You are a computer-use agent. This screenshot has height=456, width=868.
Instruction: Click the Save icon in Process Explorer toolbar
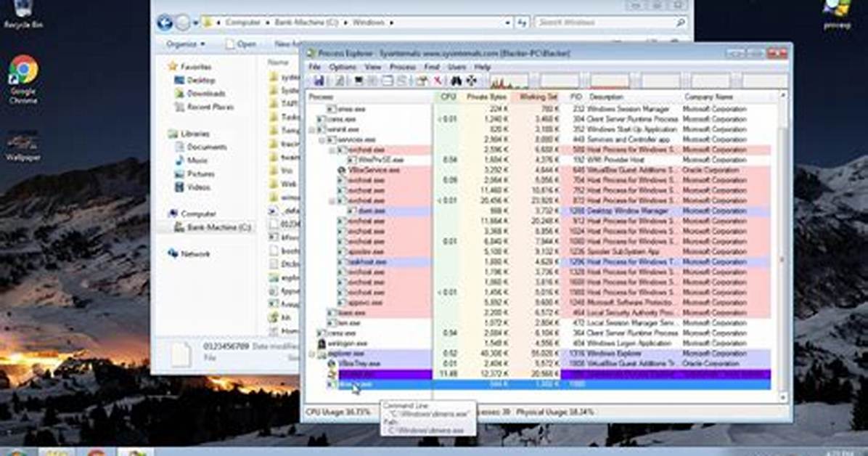[319, 81]
